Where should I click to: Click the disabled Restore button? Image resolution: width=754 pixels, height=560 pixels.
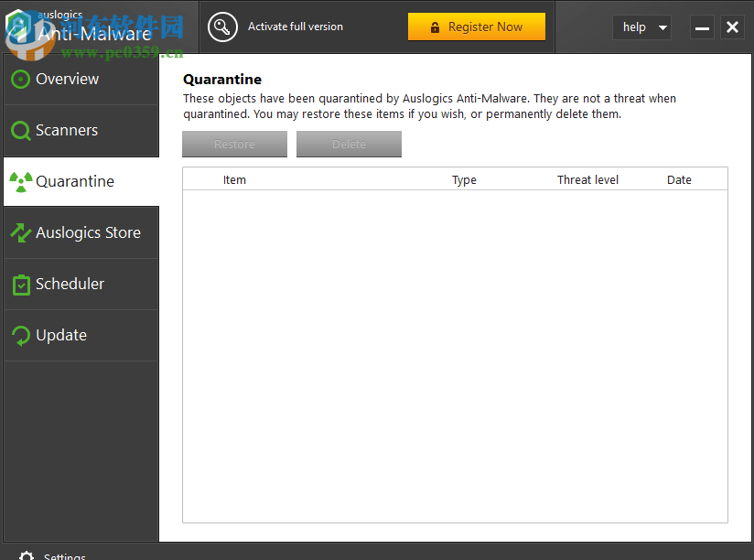pyautogui.click(x=234, y=144)
